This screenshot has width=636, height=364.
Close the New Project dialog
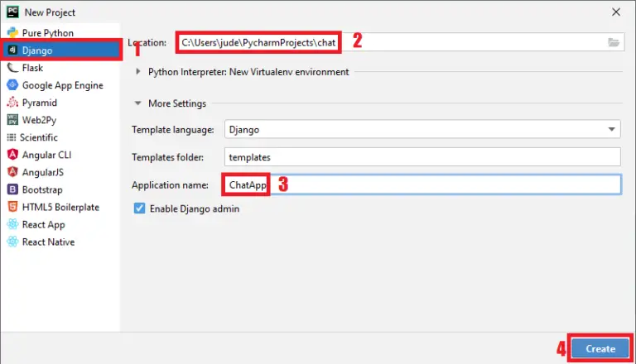614,12
